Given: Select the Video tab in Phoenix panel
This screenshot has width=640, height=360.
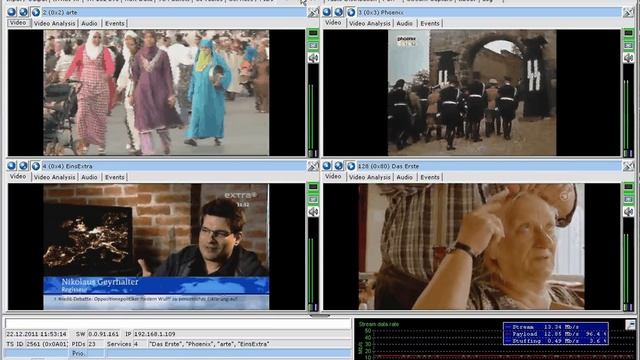Looking at the screenshot, I should coord(333,23).
